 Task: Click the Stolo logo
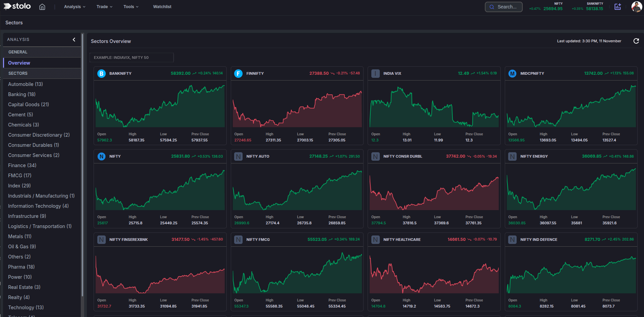tap(17, 6)
